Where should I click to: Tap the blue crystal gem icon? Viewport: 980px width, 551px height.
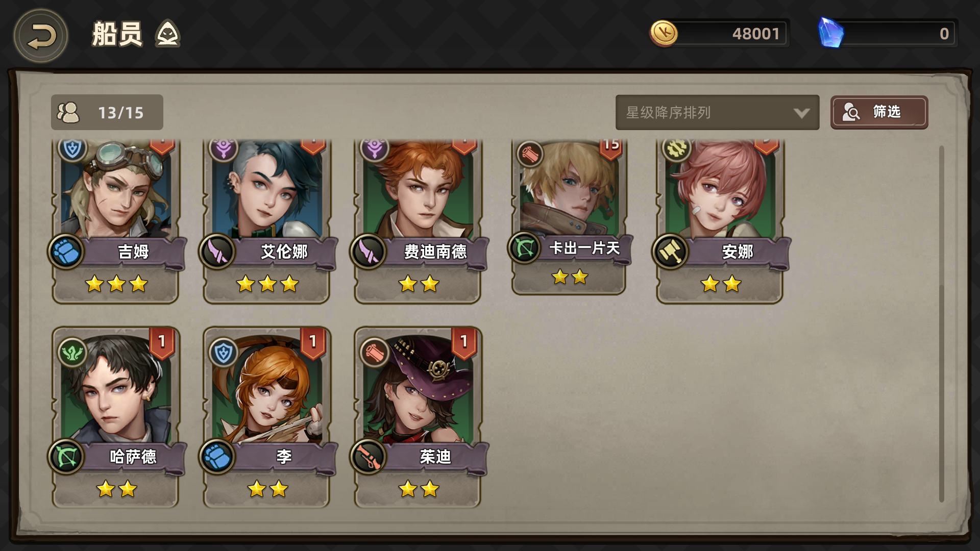pyautogui.click(x=830, y=33)
